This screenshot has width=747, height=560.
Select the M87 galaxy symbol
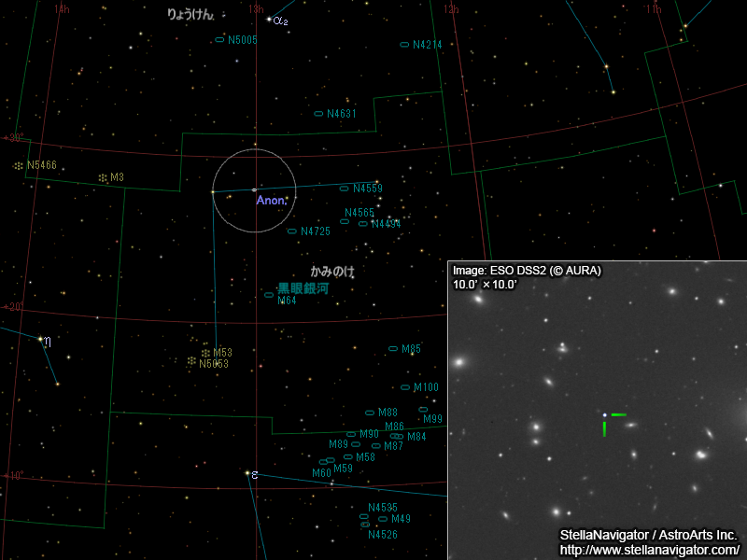click(x=377, y=446)
